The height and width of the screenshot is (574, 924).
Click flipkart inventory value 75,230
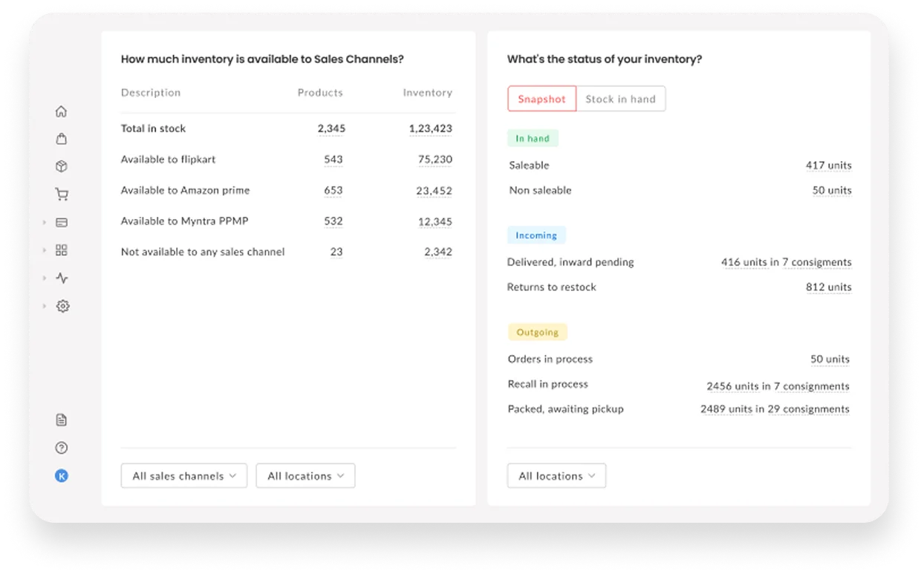point(435,160)
